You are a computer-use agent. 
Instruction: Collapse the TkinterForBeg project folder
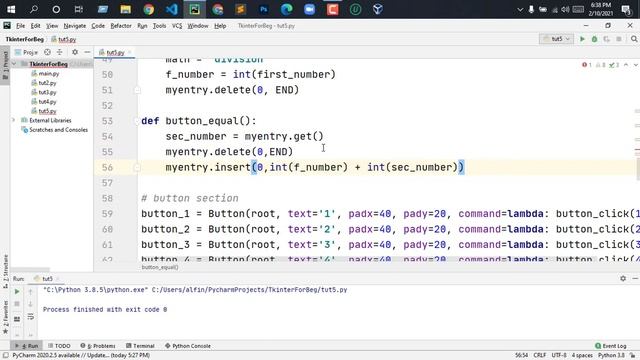point(14,64)
